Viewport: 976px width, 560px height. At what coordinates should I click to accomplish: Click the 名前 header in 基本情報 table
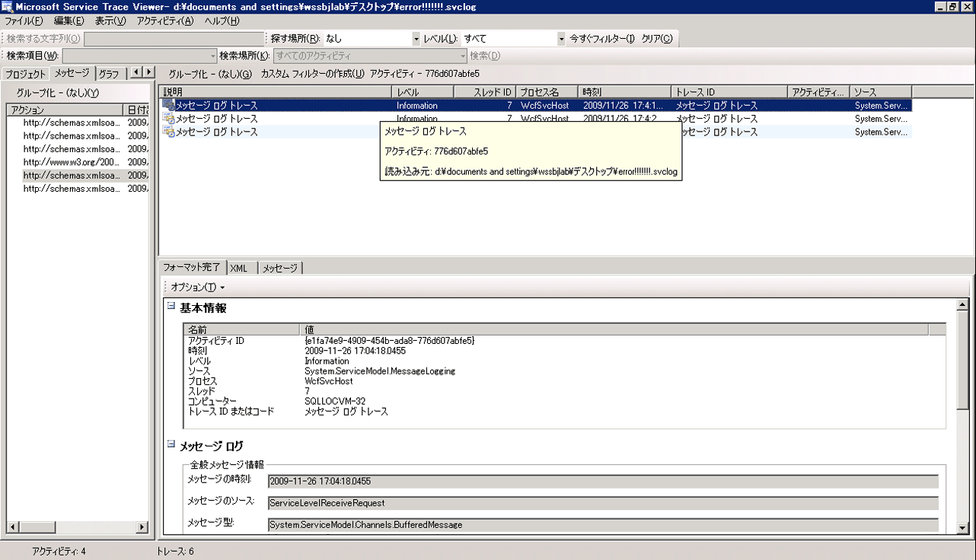tap(242, 329)
